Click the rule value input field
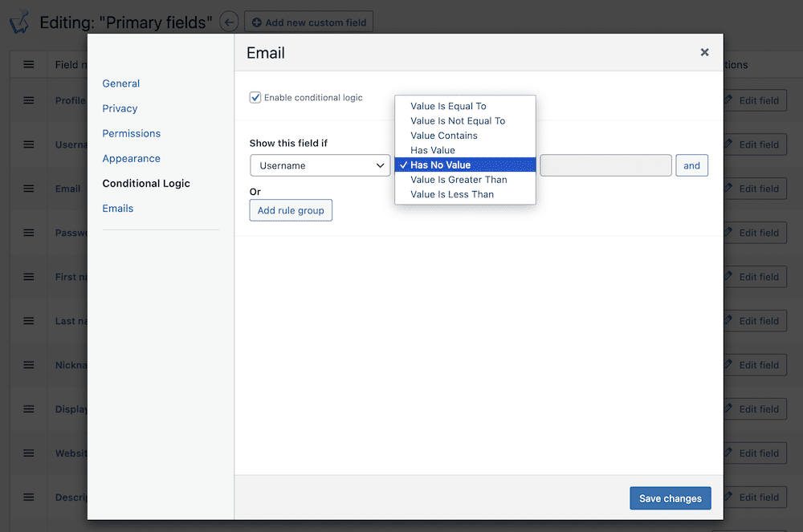 605,165
